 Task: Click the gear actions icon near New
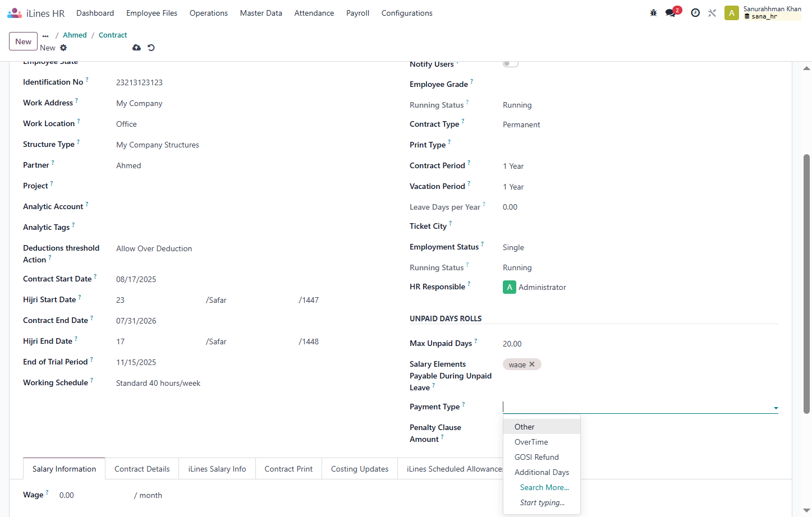(x=63, y=48)
